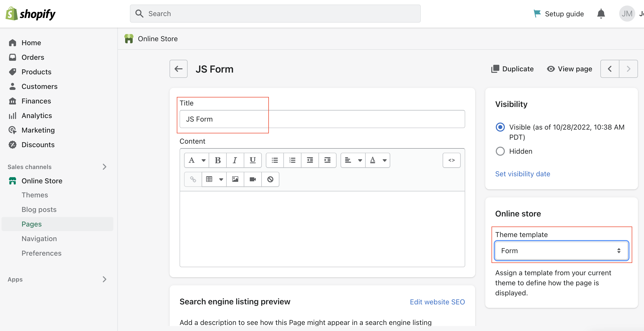
Task: Click the Bold formatting icon
Action: [x=218, y=160]
